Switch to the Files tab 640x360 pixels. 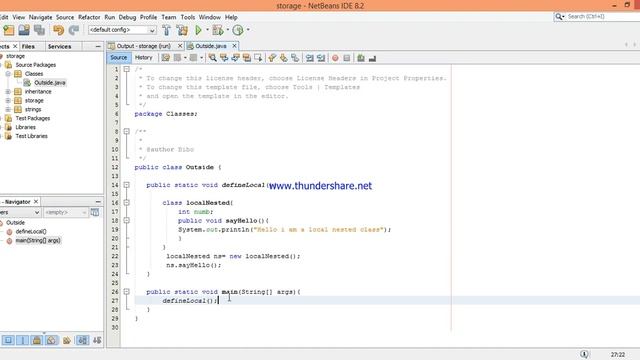[28, 47]
